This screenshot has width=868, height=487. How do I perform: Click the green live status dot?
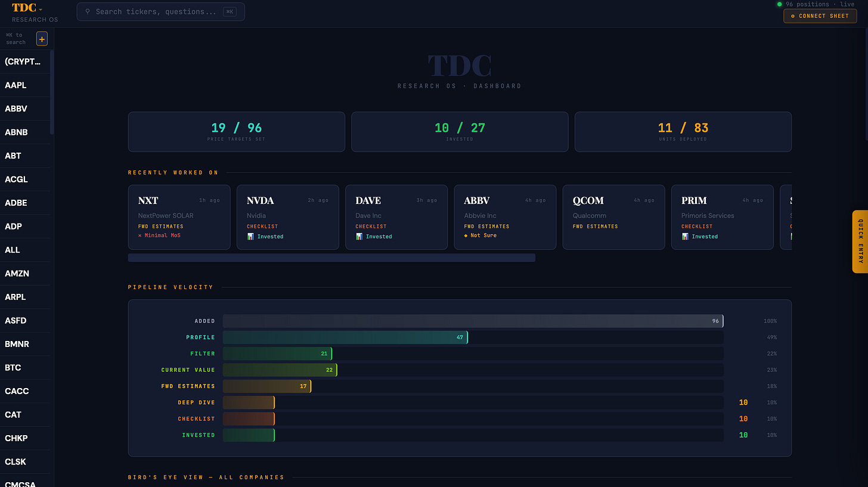click(779, 4)
